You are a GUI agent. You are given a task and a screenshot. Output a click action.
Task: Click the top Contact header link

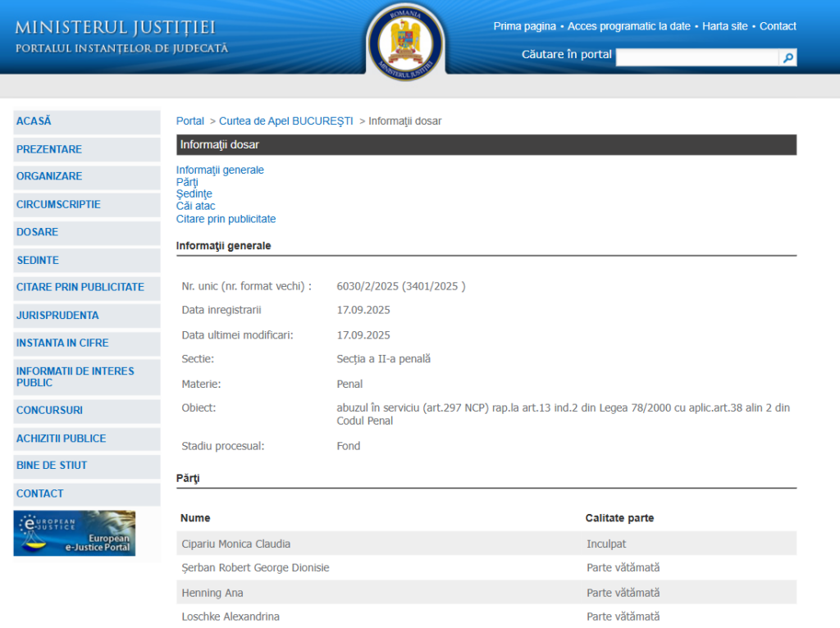coord(778,26)
